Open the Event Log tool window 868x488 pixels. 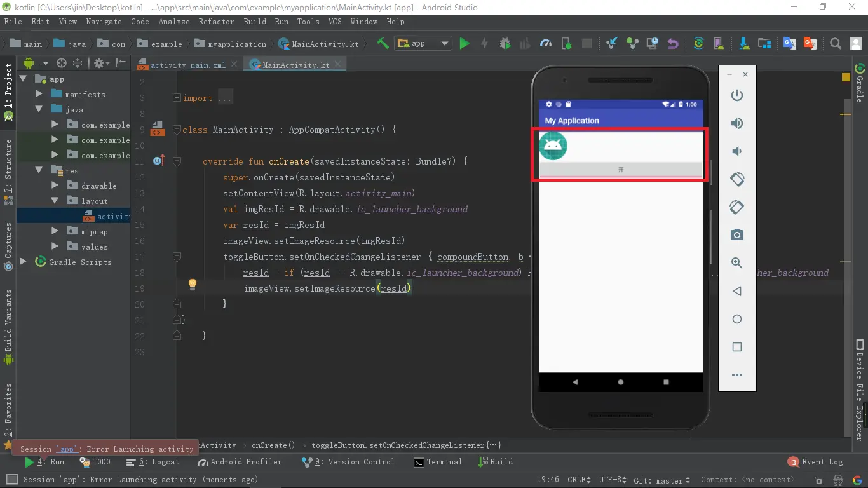tap(815, 462)
